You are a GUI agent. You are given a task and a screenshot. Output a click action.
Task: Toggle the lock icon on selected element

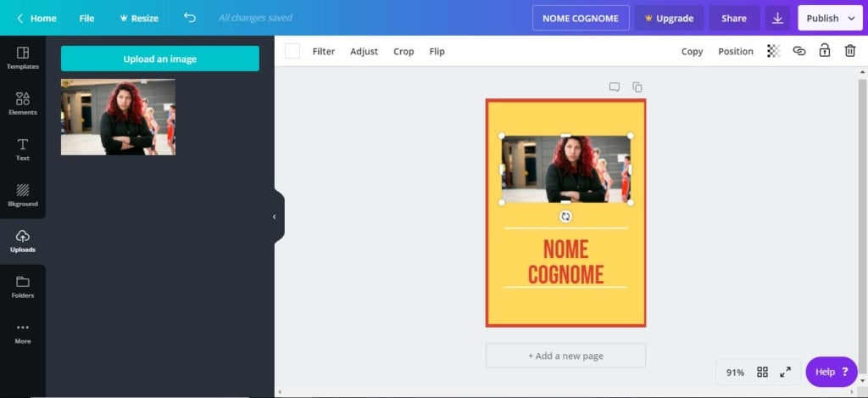click(824, 51)
